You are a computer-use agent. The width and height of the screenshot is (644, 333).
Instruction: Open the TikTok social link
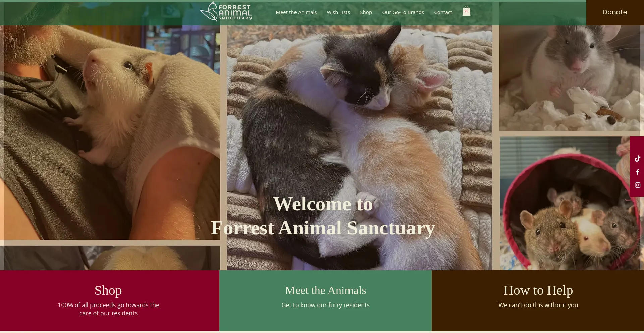[637, 159]
